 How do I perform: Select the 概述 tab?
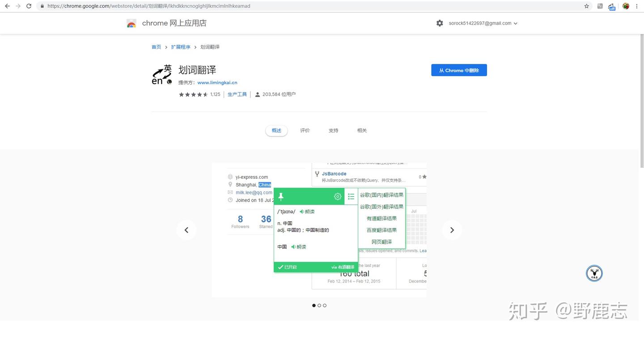click(276, 131)
